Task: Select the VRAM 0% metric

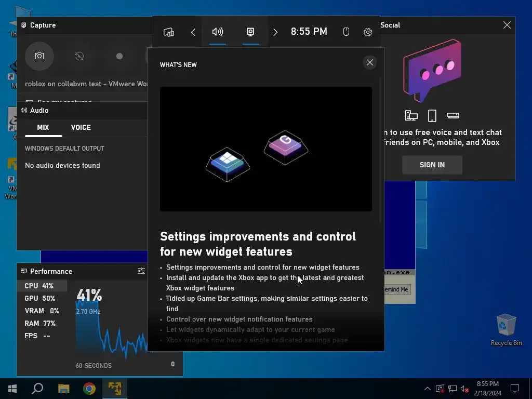Action: [x=42, y=311]
